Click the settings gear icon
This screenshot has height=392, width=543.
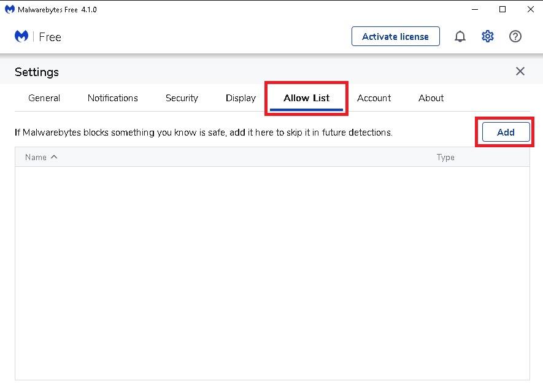pos(488,36)
